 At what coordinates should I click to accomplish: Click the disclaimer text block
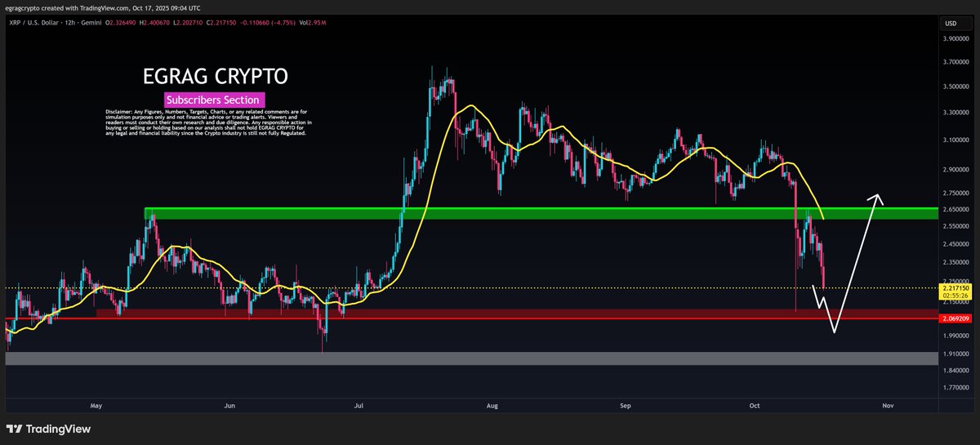[x=208, y=122]
